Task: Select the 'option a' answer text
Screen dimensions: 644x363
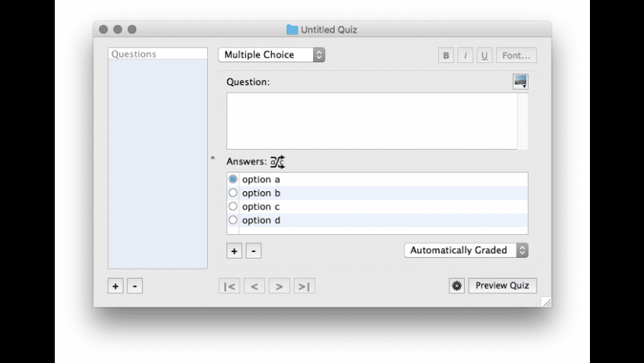Action: 261,179
